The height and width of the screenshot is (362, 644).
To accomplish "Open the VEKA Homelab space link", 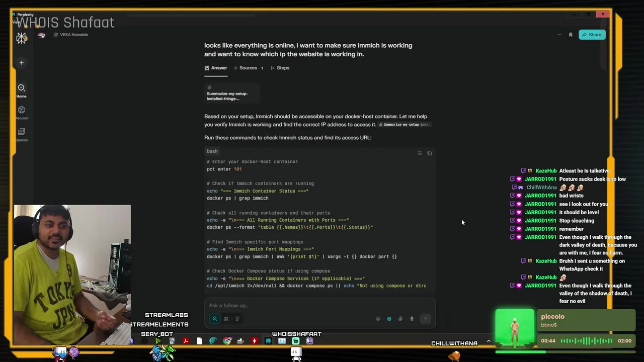I will pyautogui.click(x=71, y=35).
